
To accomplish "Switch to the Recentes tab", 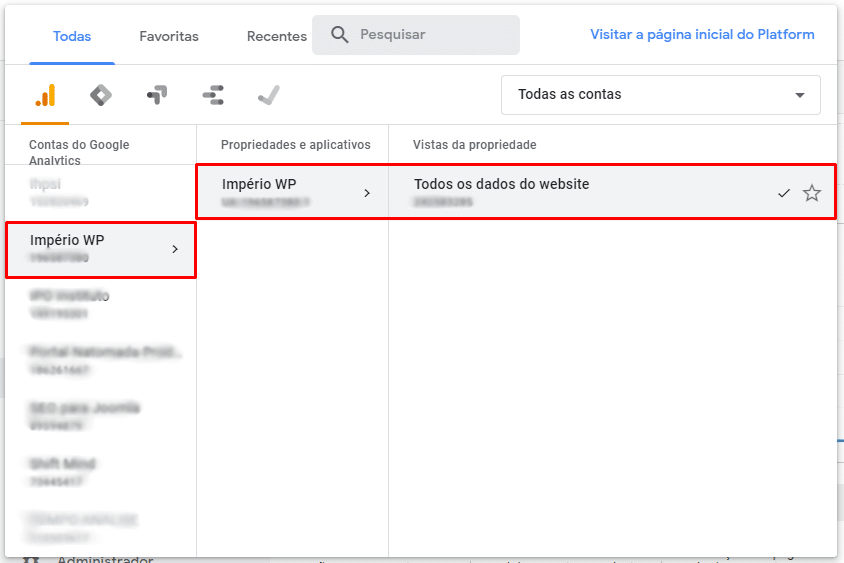I will click(x=277, y=36).
